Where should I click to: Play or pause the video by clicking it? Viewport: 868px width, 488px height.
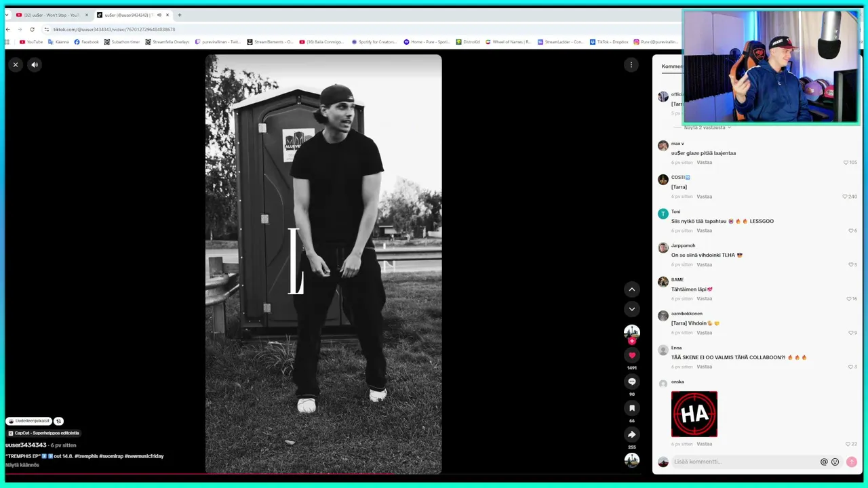(323, 264)
